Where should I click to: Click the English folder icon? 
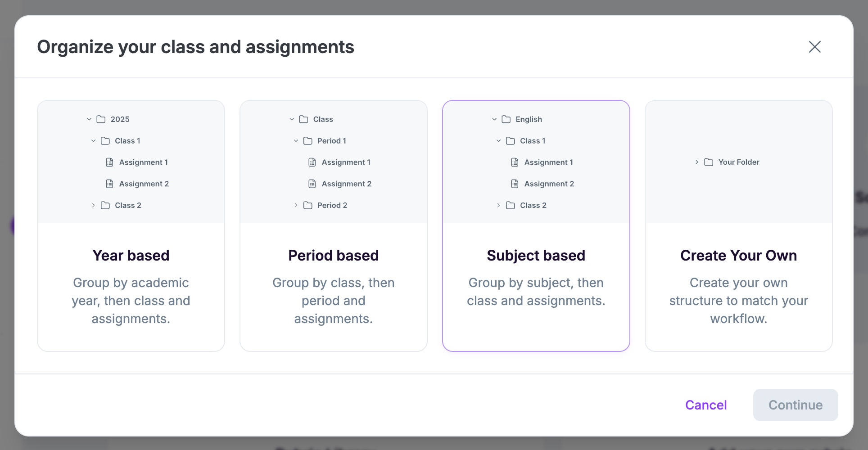(506, 119)
